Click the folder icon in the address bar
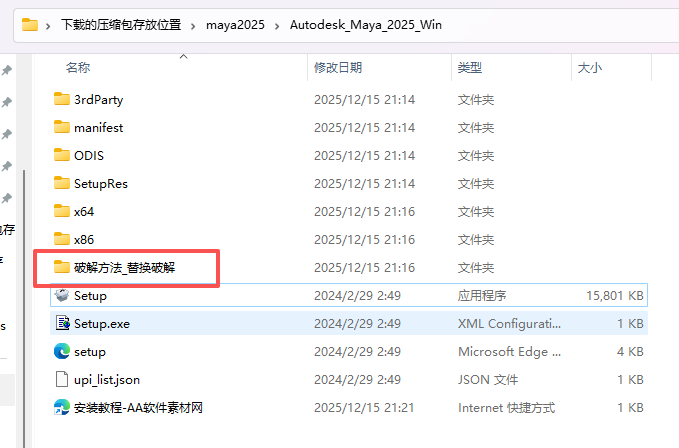 (30, 24)
